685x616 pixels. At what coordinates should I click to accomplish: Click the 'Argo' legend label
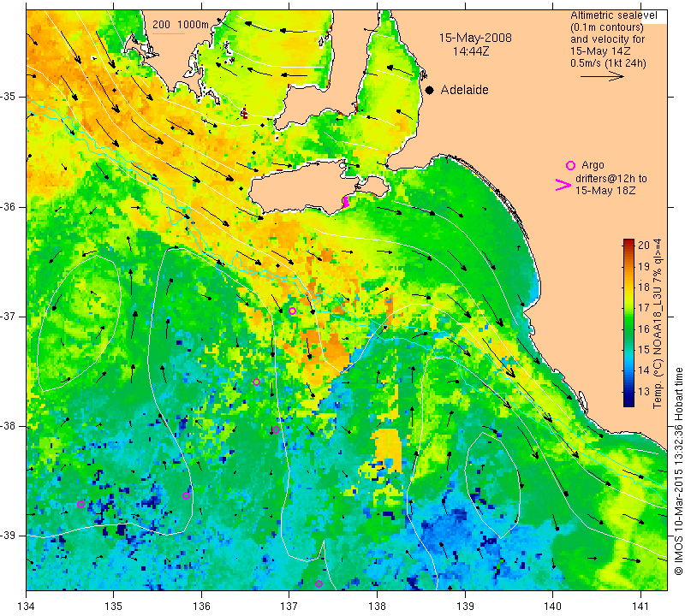click(593, 165)
